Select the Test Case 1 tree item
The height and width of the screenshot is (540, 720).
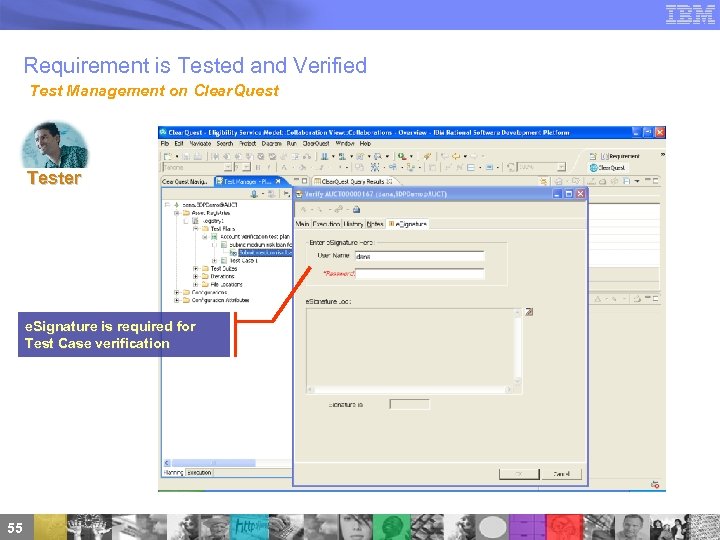click(243, 260)
